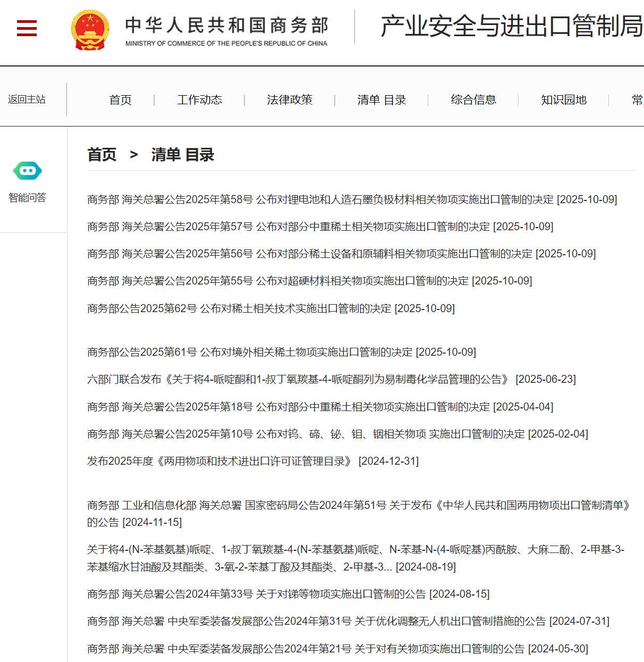644x662 pixels.
Task: Select the 清单 目录 navigation item
Action: tap(381, 100)
